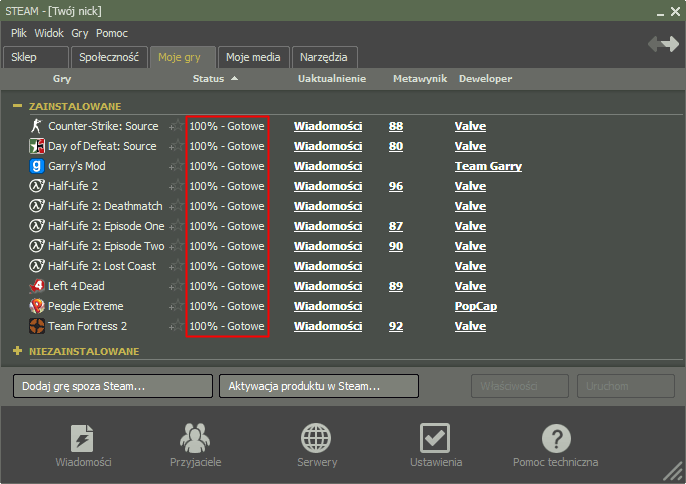
Task: Click the Half-Life 2 lambda icon
Action: pyautogui.click(x=37, y=186)
